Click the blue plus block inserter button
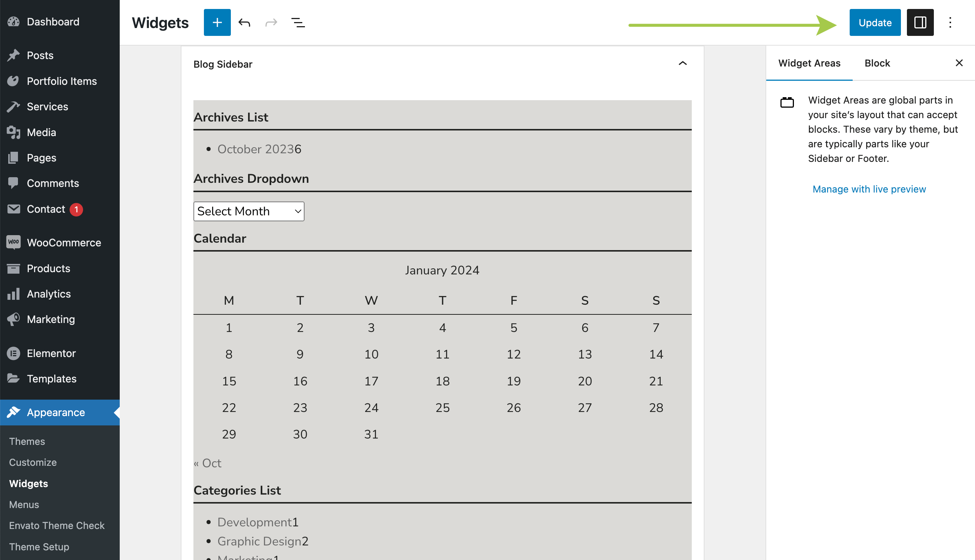This screenshot has height=560, width=975. pos(217,22)
